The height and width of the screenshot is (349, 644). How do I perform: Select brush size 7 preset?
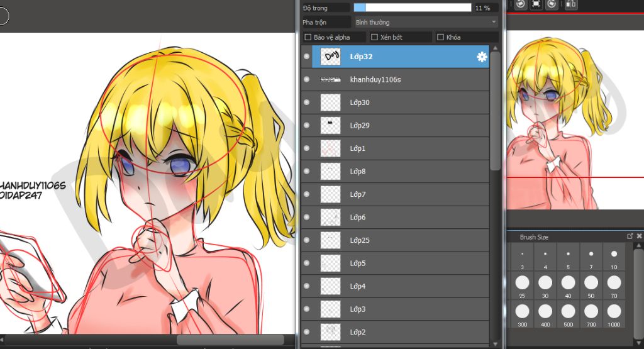(591, 257)
